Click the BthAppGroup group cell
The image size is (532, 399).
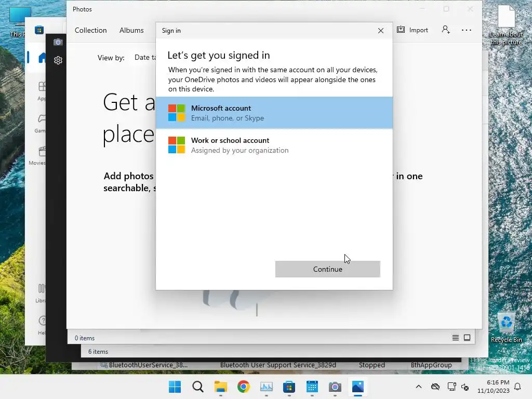click(x=431, y=365)
